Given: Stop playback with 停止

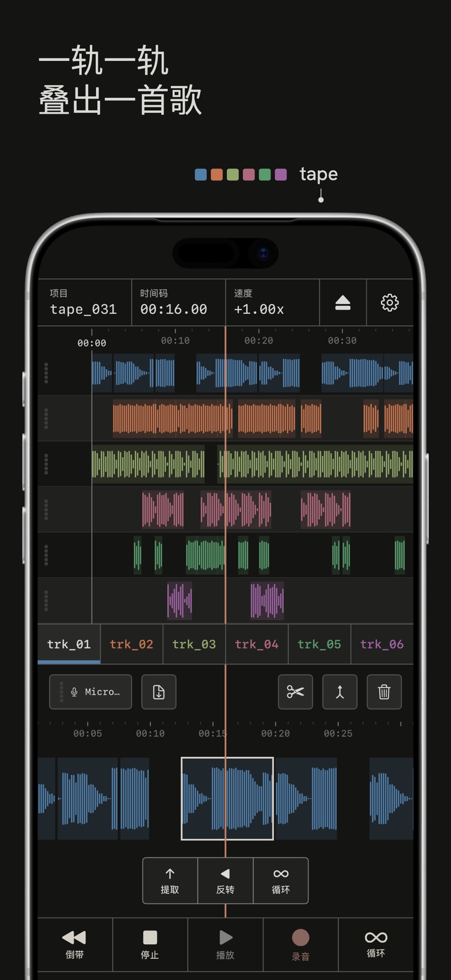Looking at the screenshot, I should (x=150, y=944).
